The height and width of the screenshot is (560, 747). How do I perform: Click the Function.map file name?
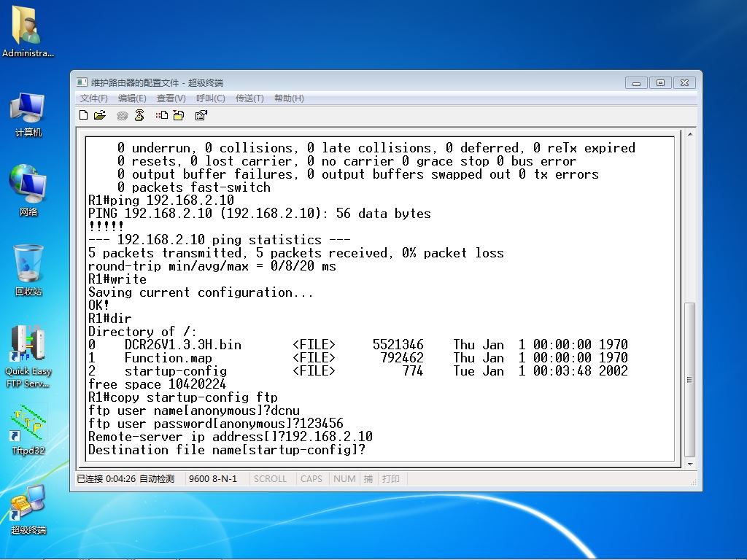[x=169, y=357]
